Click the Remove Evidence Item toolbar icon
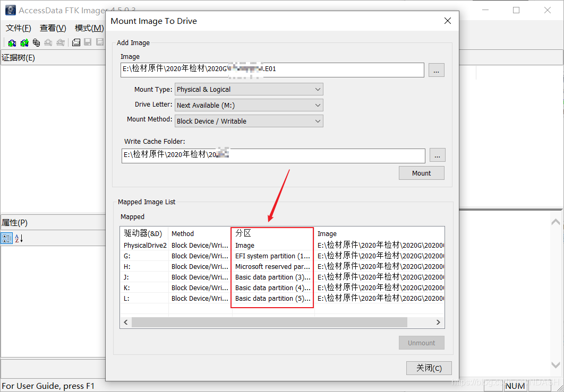564x392 pixels. coord(48,43)
